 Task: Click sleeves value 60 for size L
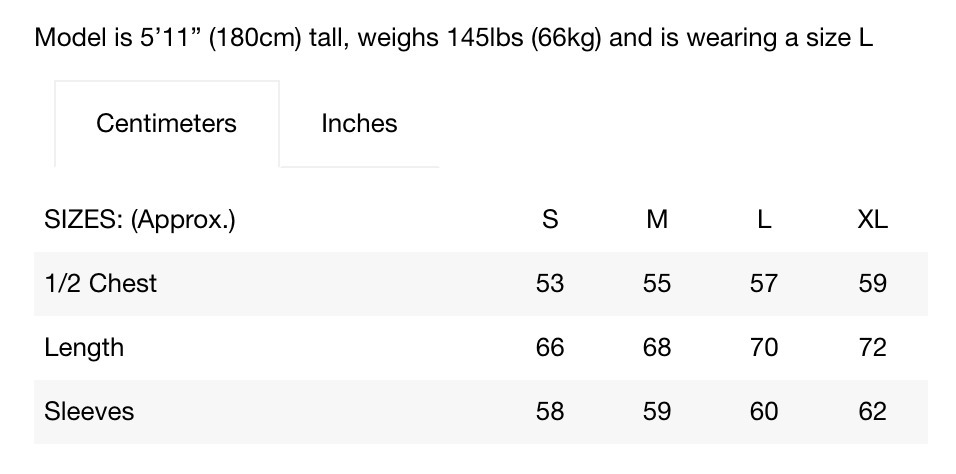pyautogui.click(x=764, y=412)
